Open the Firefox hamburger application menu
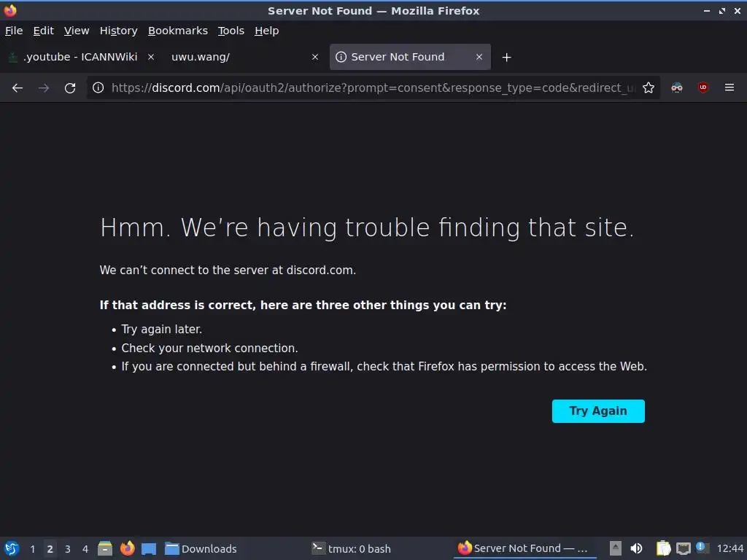 729,87
